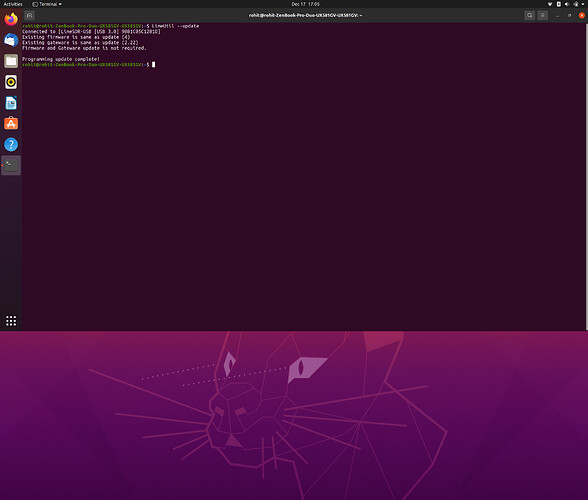This screenshot has width=588, height=500.
Task: Open Ubuntu Software store icon
Action: click(11, 123)
